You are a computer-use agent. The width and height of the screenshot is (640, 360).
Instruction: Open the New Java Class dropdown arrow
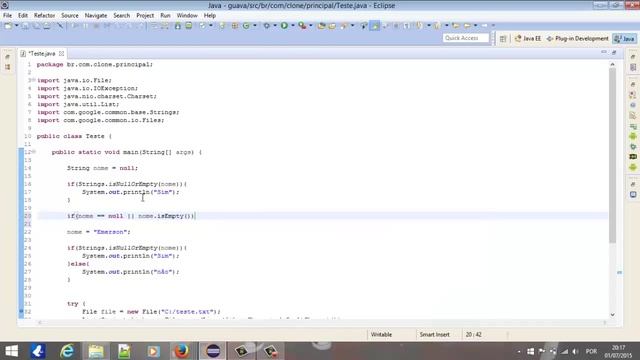coord(255,26)
